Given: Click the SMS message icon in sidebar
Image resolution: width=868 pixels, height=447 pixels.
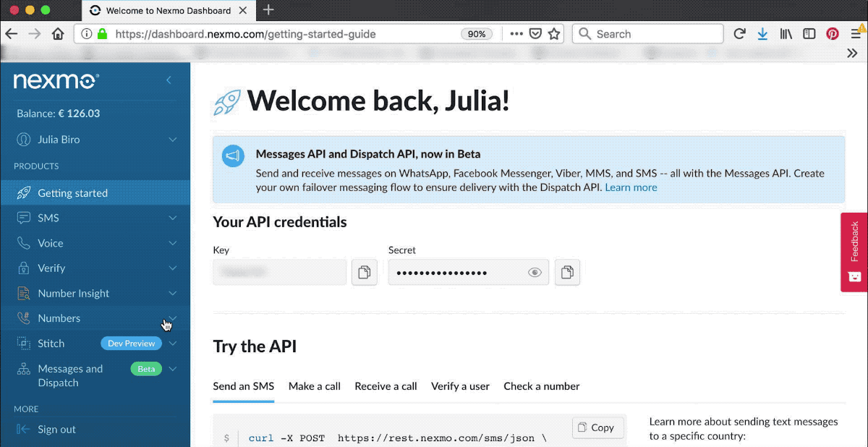Looking at the screenshot, I should click(x=24, y=218).
